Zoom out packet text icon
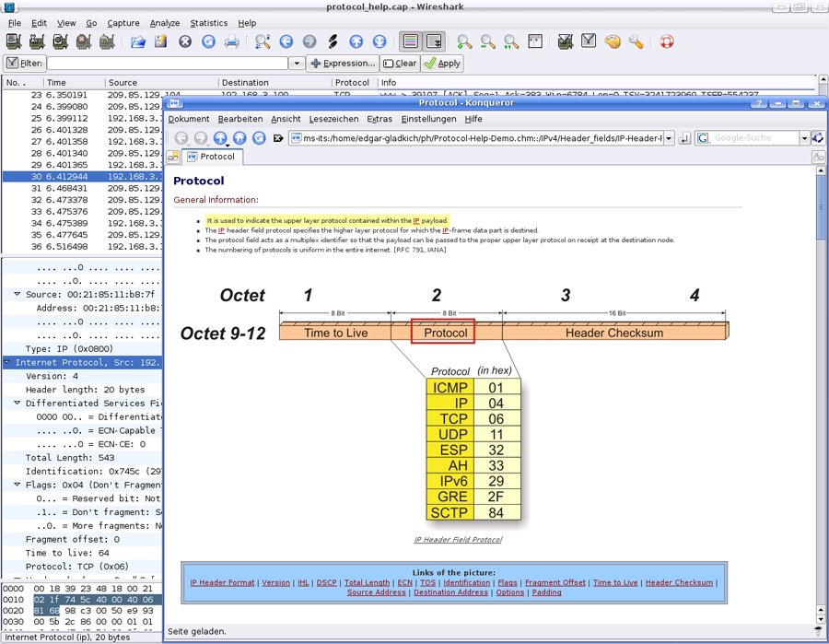Screen dimensions: 829x644 tap(487, 41)
